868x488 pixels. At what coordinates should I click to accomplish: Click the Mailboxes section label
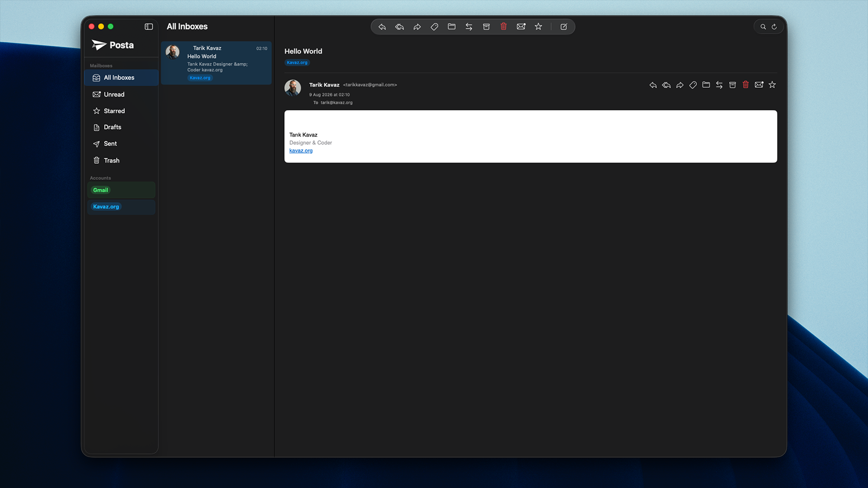(x=101, y=66)
